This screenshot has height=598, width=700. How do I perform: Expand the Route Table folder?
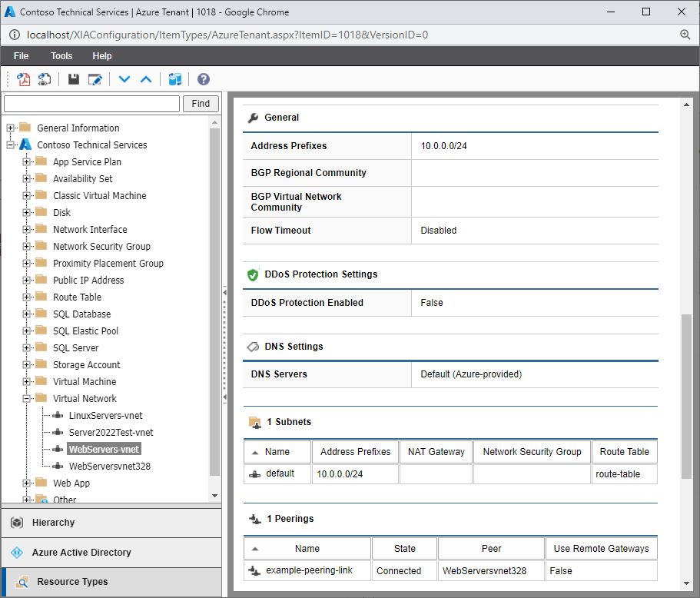pyautogui.click(x=26, y=297)
